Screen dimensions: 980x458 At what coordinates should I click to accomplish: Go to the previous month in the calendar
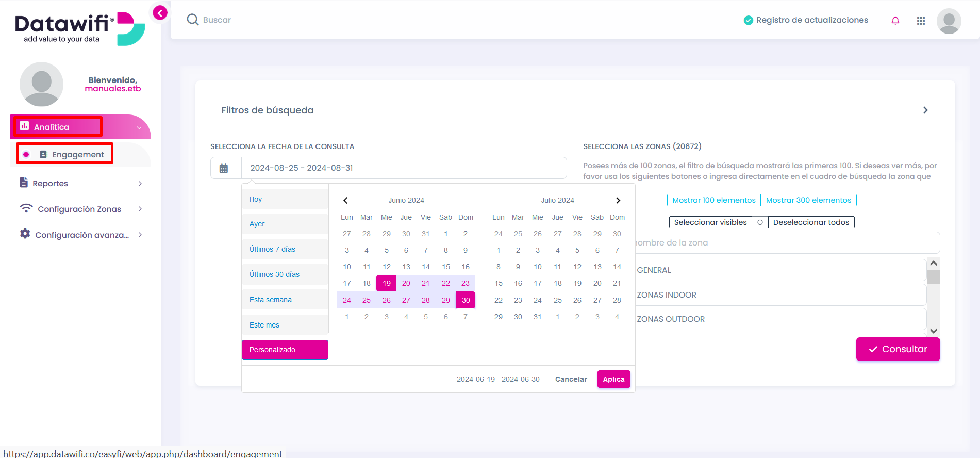tap(345, 201)
